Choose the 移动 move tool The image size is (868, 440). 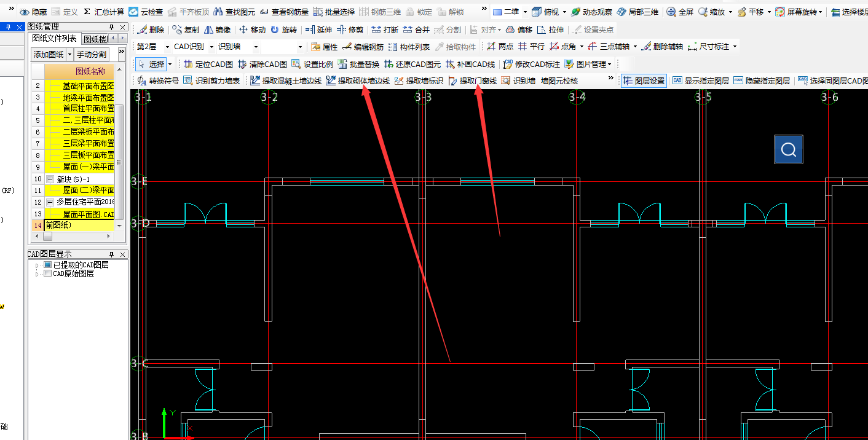252,29
